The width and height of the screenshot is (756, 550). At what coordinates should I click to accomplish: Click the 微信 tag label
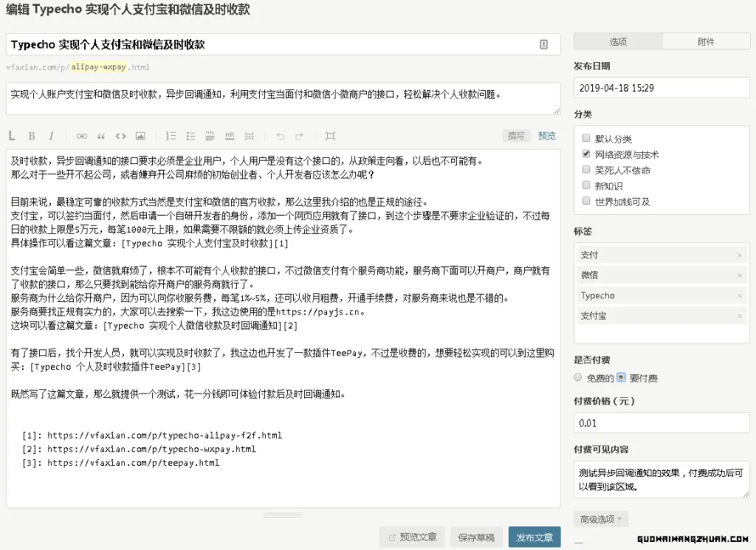[x=589, y=275]
